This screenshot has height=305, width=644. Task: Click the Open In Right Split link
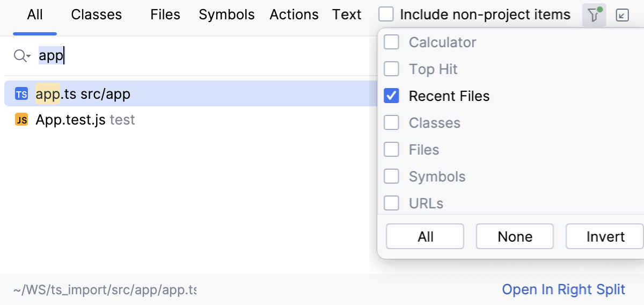tap(563, 289)
